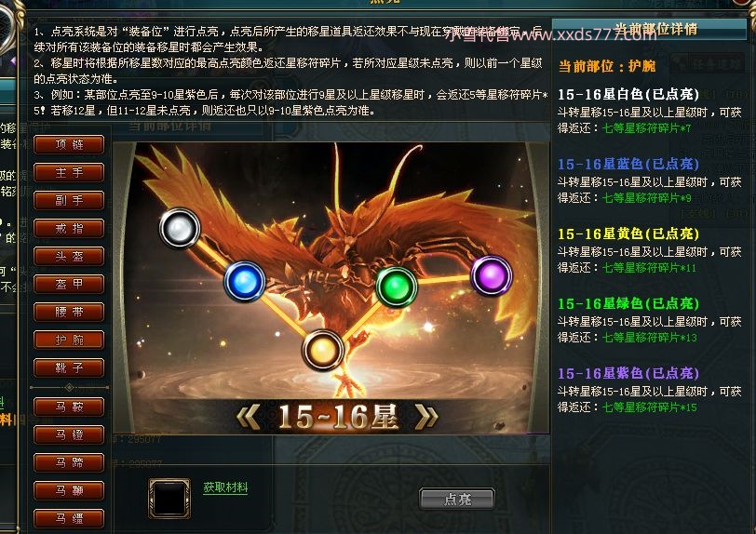The width and height of the screenshot is (756, 534).
Task: Go to next star level arrow
Action: [426, 417]
